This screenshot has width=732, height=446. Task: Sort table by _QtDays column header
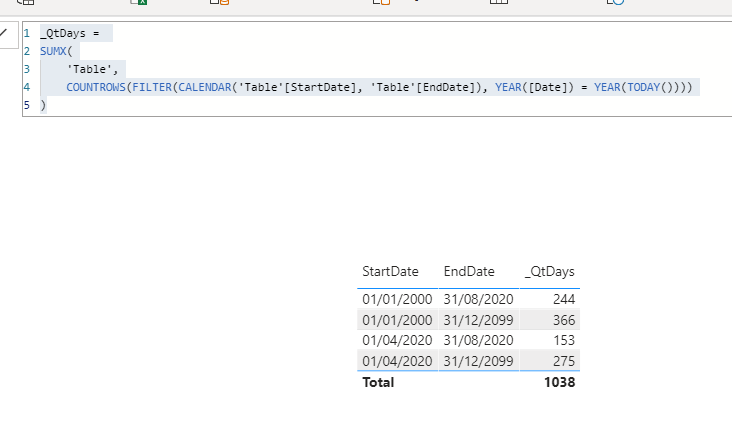(x=549, y=271)
